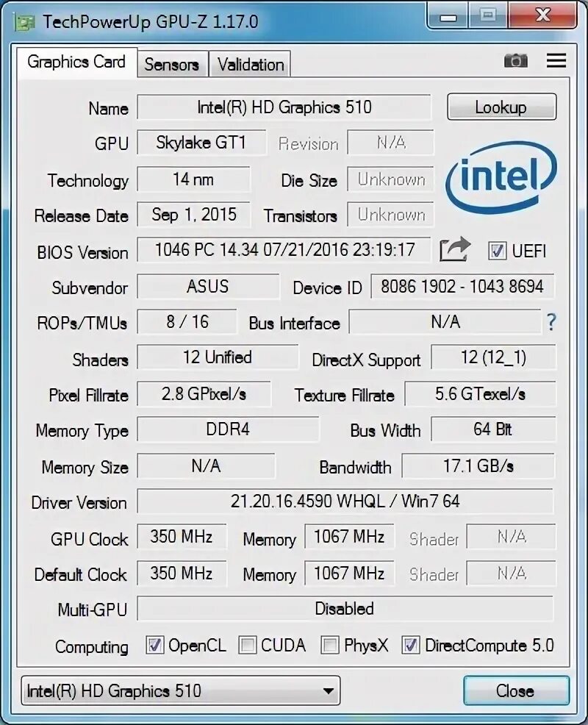Viewport: 588px width, 725px height.
Task: Click the GPU-Z app icon in the title bar
Action: click(x=24, y=22)
